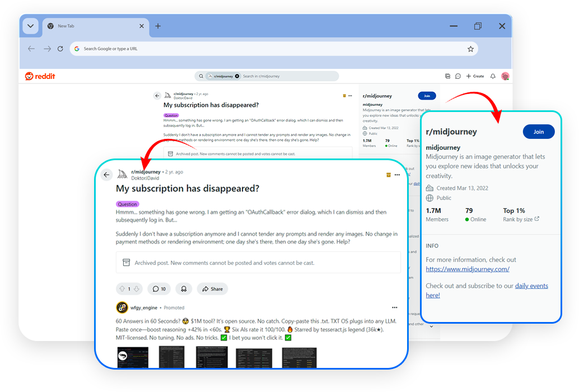The height and width of the screenshot is (392, 579).
Task: Open advertise icon in Reddit header
Action: click(x=447, y=76)
